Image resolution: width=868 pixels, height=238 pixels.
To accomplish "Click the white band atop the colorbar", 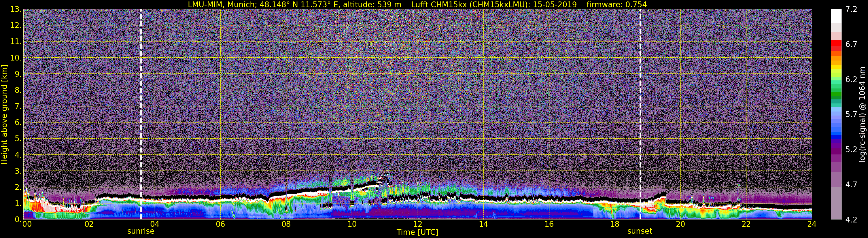I will click(x=836, y=16).
